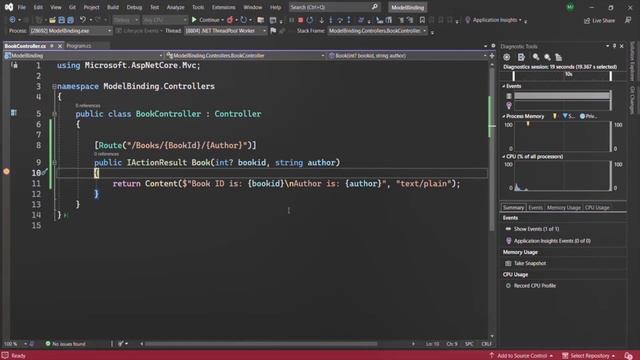The width and height of the screenshot is (640, 360).
Task: Click the Save file icon in toolbar
Action: point(61,20)
